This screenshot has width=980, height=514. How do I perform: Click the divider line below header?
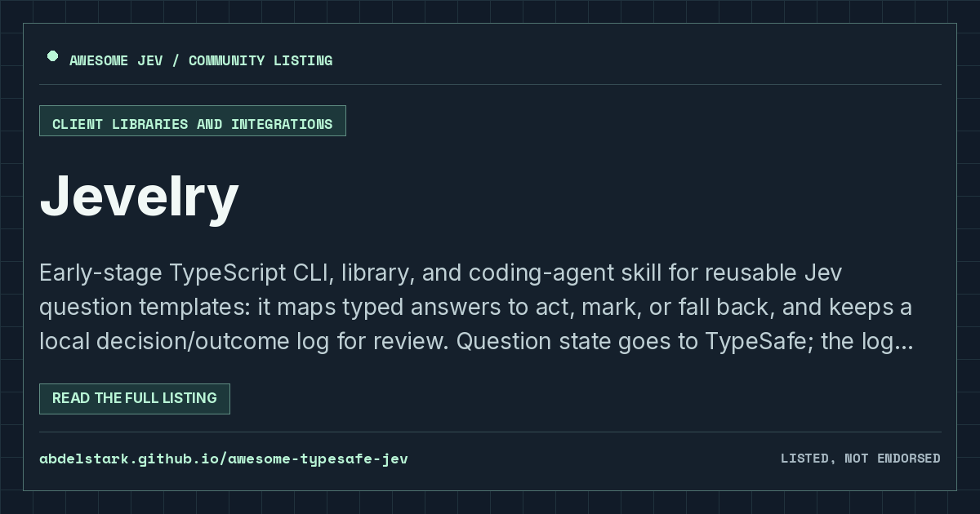490,84
